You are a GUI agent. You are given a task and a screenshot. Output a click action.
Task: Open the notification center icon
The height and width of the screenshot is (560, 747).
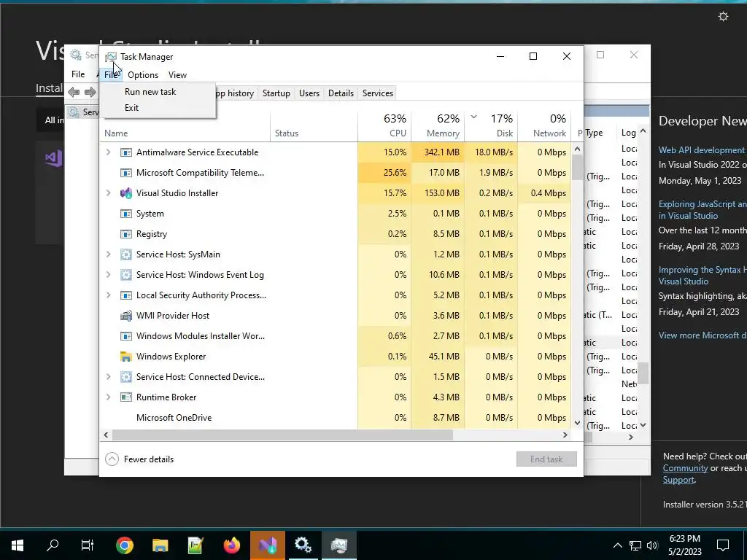(x=723, y=545)
